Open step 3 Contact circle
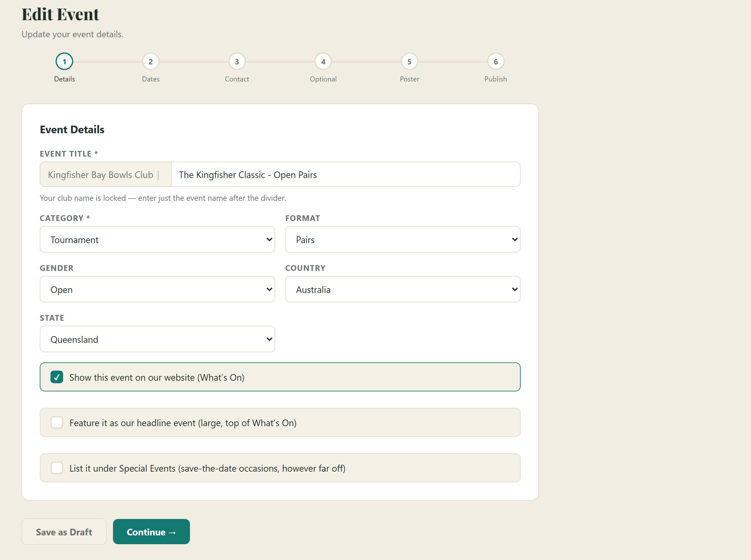Viewport: 751px width, 560px height. [x=237, y=62]
